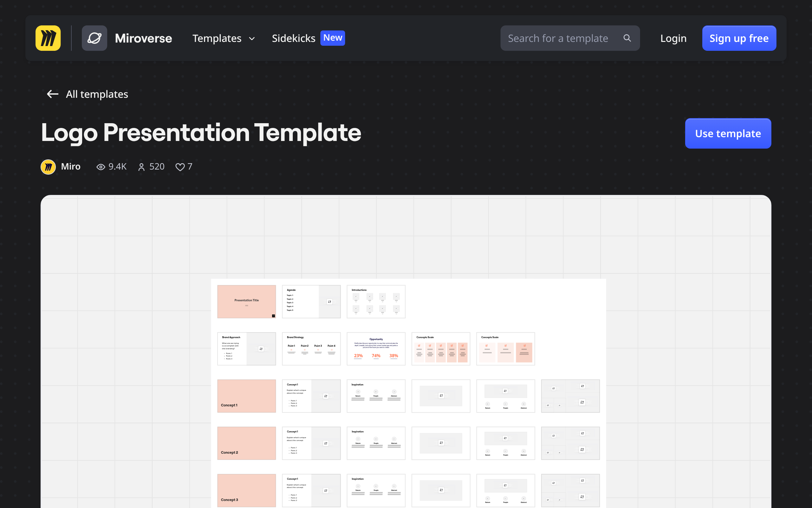Click the Miro author avatar

click(48, 167)
